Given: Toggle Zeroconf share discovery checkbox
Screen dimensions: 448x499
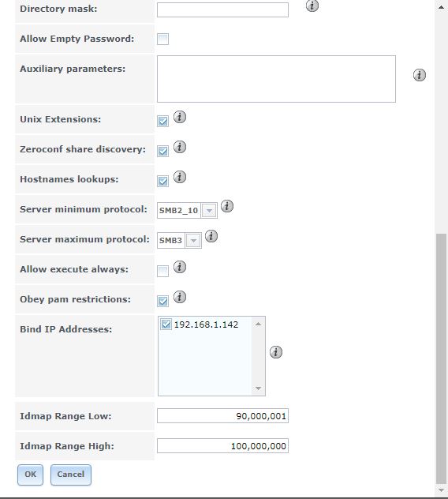Looking at the screenshot, I should point(162,151).
